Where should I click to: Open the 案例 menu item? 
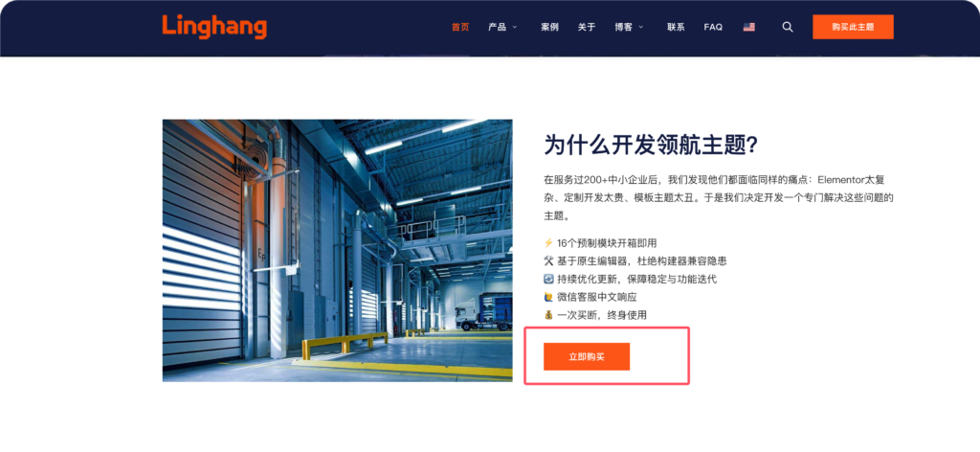[x=549, y=27]
